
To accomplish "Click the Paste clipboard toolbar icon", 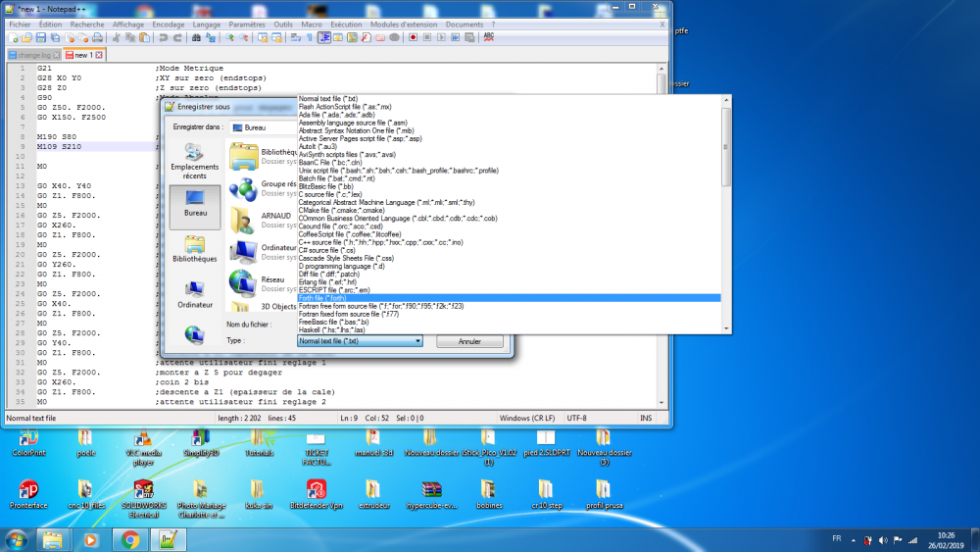I will [x=144, y=37].
